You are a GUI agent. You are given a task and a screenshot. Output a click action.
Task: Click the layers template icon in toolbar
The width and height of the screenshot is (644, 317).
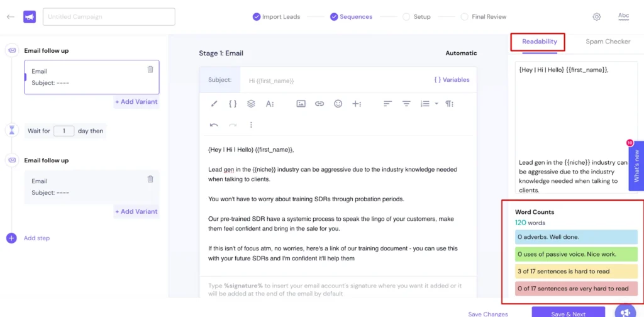coord(251,104)
